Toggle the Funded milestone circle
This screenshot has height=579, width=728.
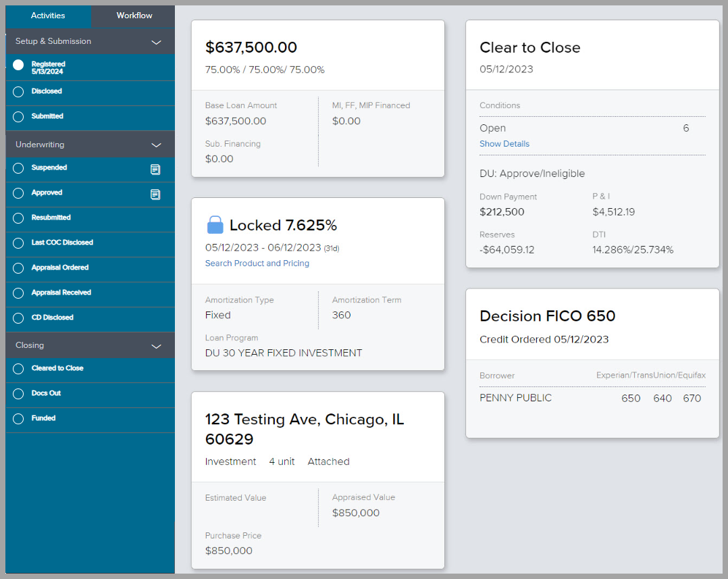click(x=20, y=418)
